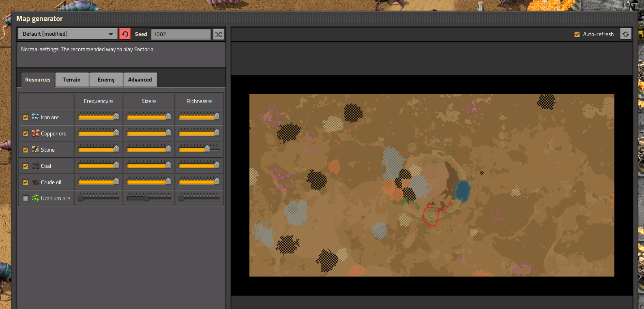Click the Richness column info icon

[x=210, y=101]
